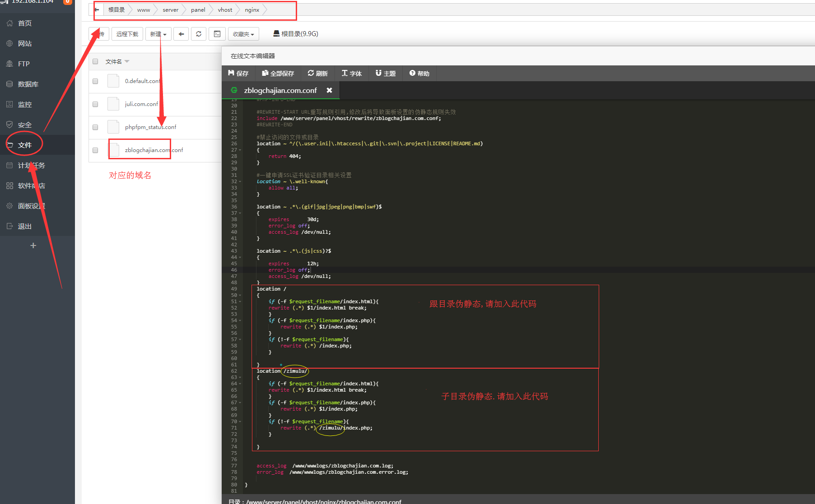Navigate to 根目录 in breadcrumb path
The height and width of the screenshot is (504, 815).
[x=116, y=9]
